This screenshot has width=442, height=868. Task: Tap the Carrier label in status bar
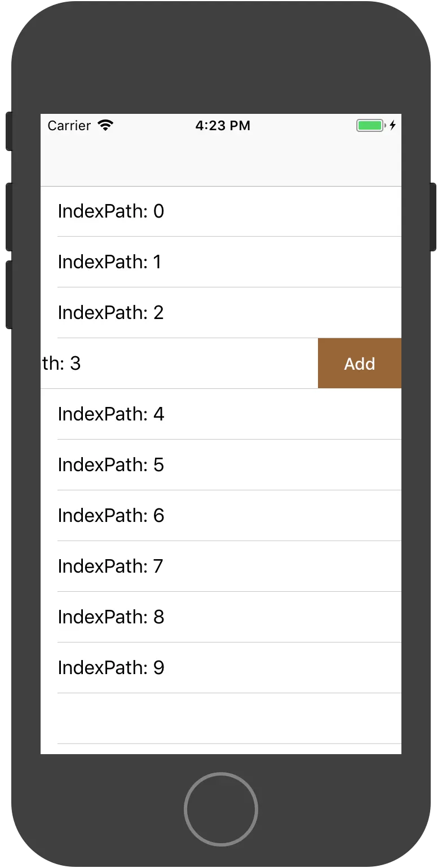coord(69,125)
